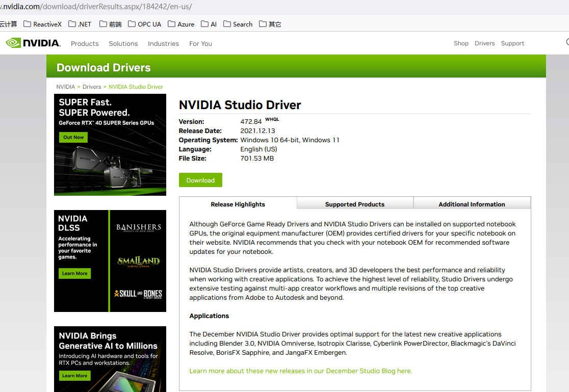This screenshot has width=569, height=392.
Task: Click the file size 701.53 MB
Action: pyautogui.click(x=257, y=158)
